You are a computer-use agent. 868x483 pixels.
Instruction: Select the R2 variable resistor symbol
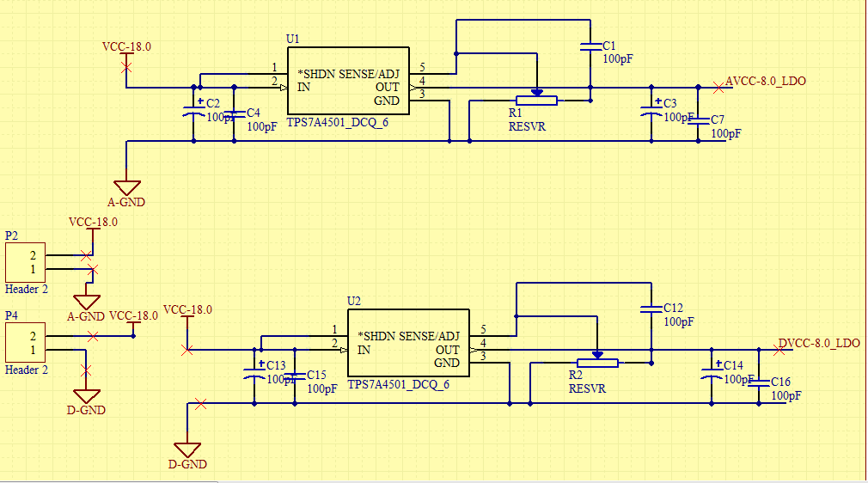click(597, 361)
